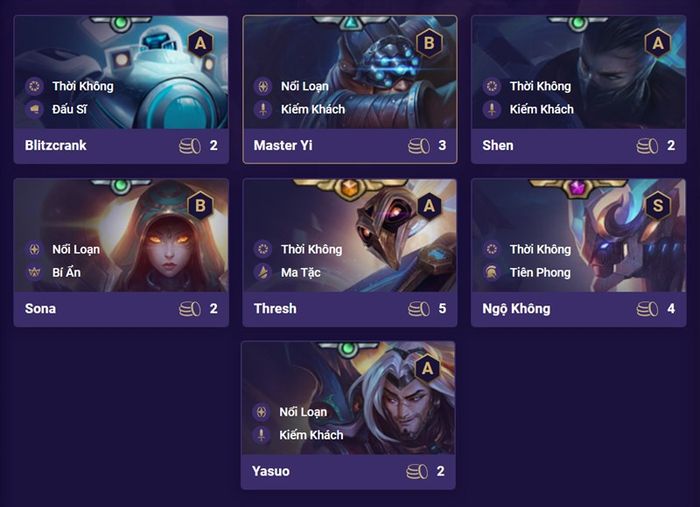Click the Bí Ẩn trait icon on Sona
Viewport: 700px width, 507px height.
click(34, 272)
